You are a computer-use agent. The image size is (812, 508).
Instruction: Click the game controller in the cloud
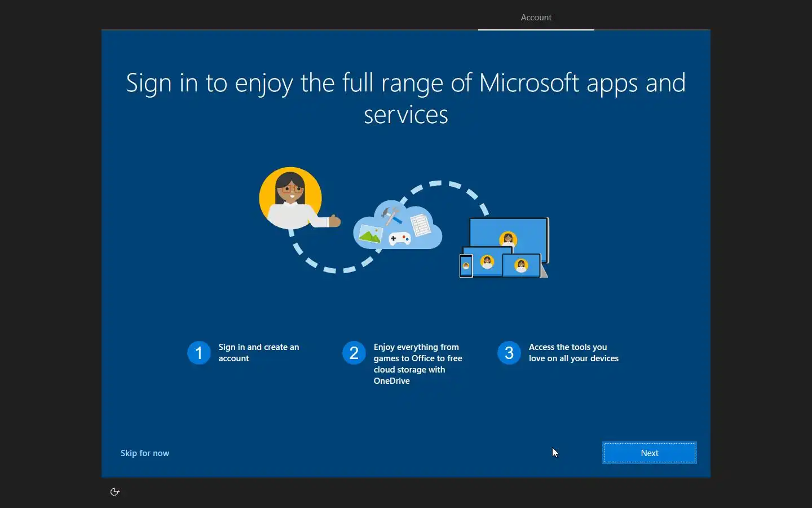tap(400, 238)
